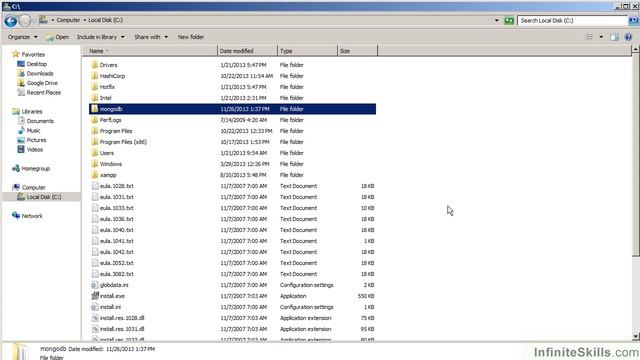The width and height of the screenshot is (640, 360).
Task: Sort by the Type column header
Action: (x=307, y=51)
